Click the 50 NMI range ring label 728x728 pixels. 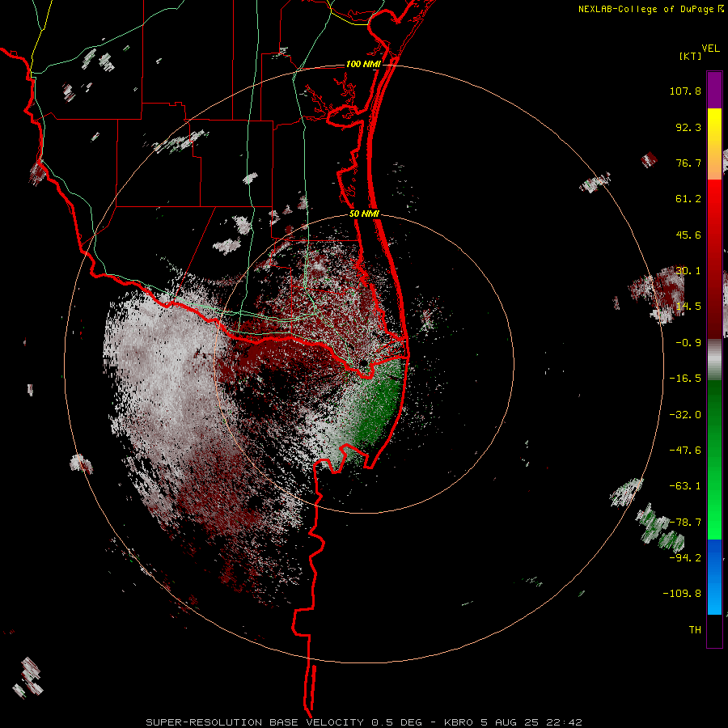click(x=365, y=214)
